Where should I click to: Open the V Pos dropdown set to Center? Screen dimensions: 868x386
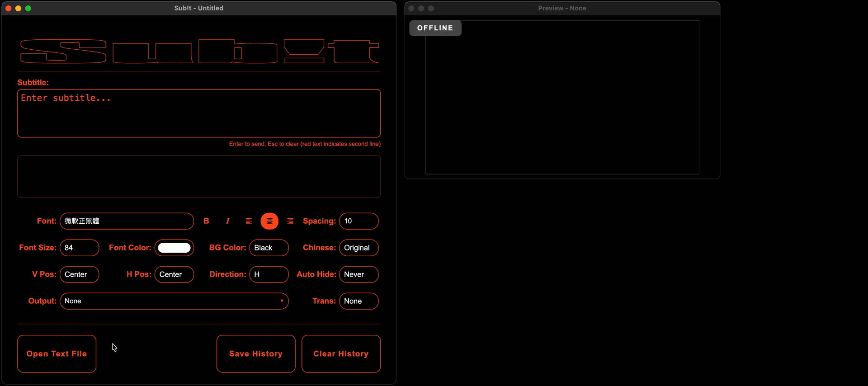pos(79,274)
